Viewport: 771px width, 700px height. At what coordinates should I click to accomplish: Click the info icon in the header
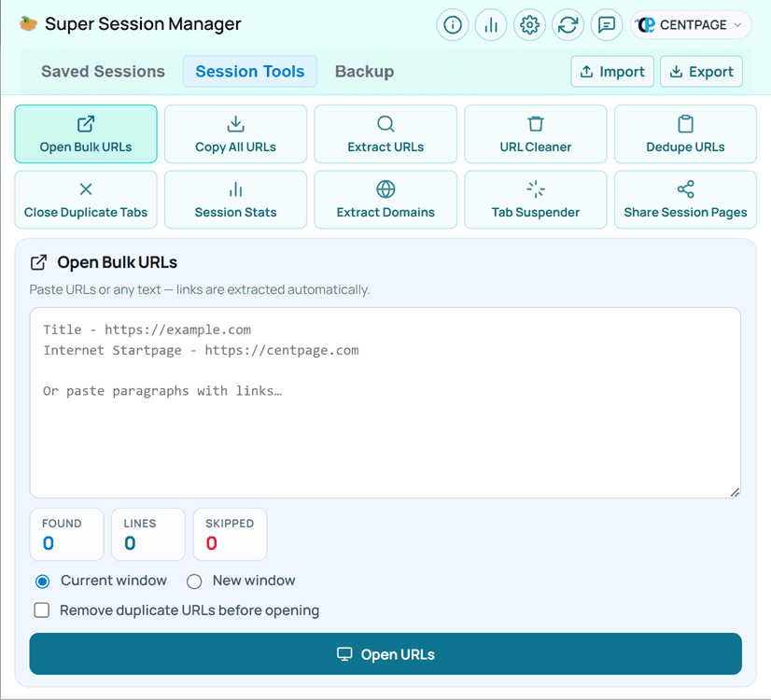pyautogui.click(x=453, y=24)
